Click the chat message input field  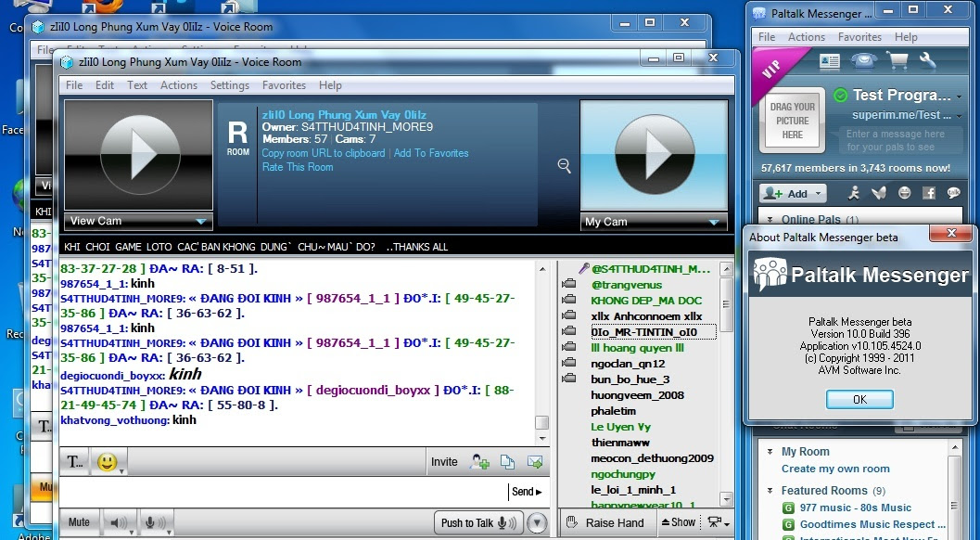coord(283,492)
